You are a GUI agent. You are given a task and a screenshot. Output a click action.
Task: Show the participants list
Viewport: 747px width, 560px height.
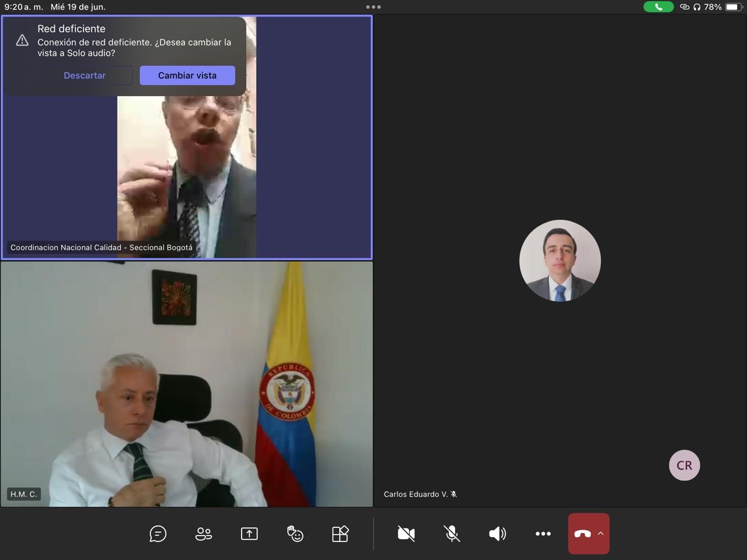point(204,534)
